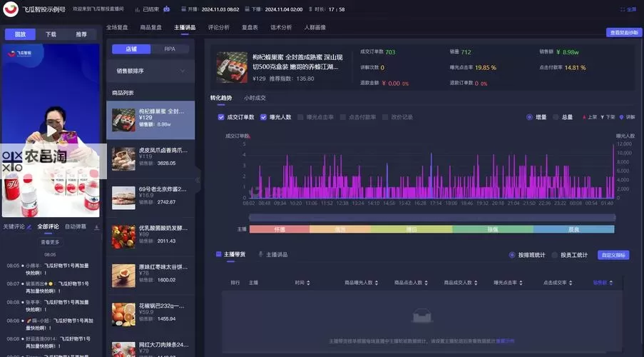Open the 虎皮凤爪卤香鸡爪 product thumbnail
644x357 pixels.
point(123,159)
